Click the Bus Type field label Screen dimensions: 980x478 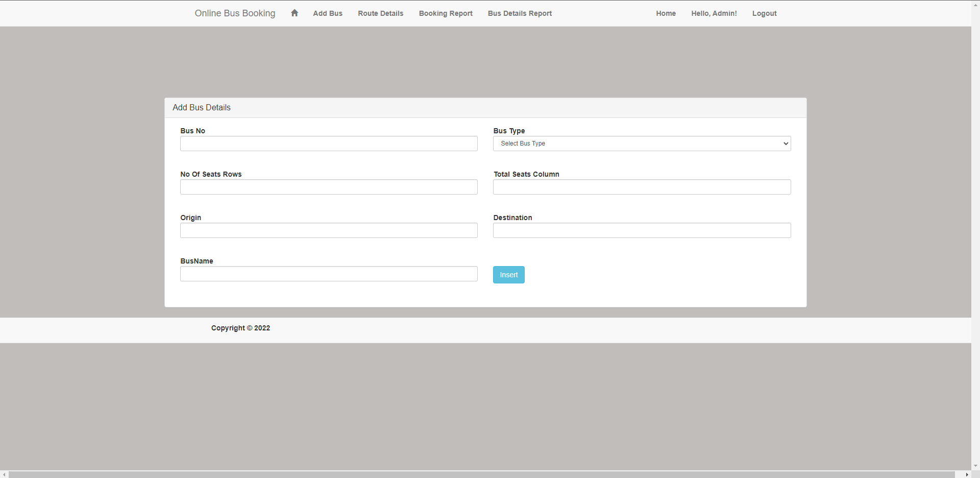tap(509, 131)
